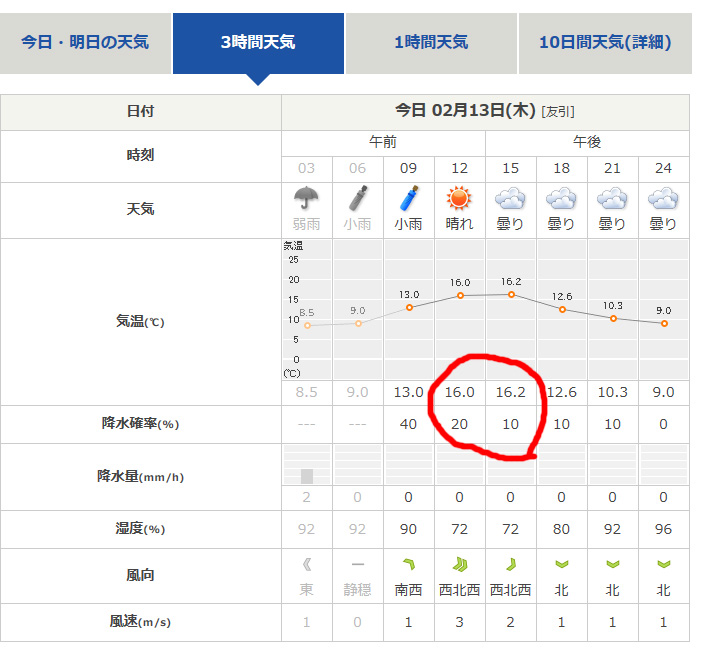Click the closed umbrella 小雨 icon at 06時
Viewport: 707px width, 648px height.
click(357, 198)
